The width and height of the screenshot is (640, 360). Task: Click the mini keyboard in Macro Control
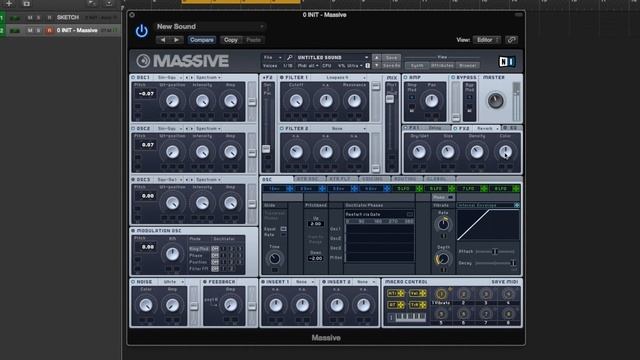410,317
